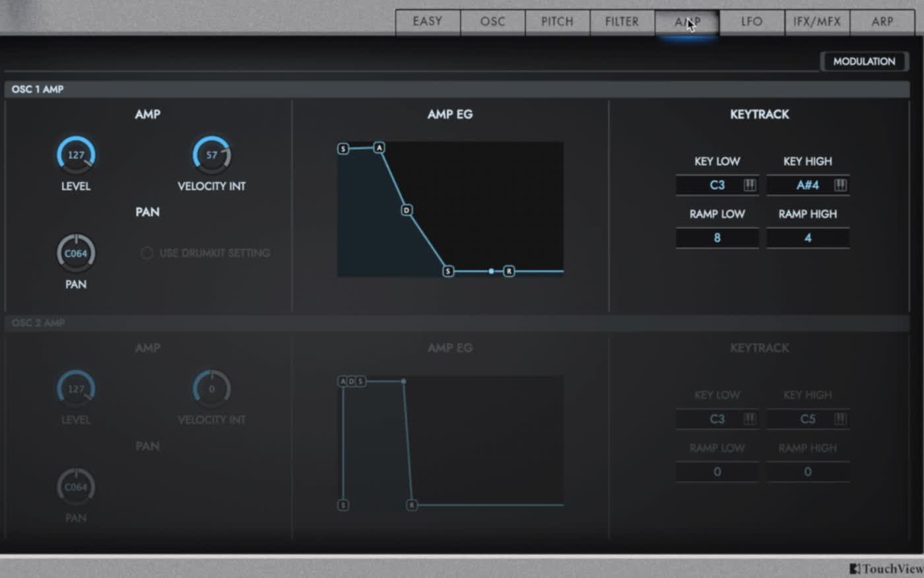The image size is (924, 578).
Task: Select Decay node on OSC 1 envelope
Action: [x=407, y=210]
